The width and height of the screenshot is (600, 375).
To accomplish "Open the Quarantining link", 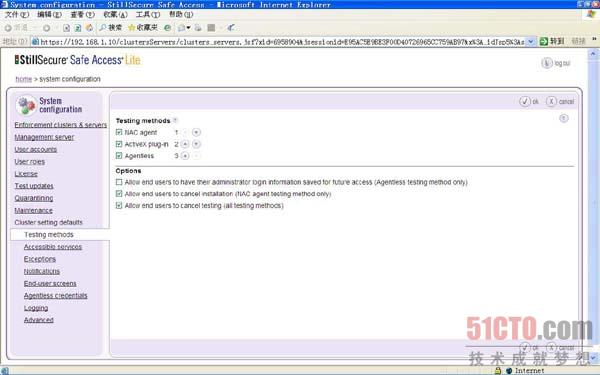I will pos(34,198).
